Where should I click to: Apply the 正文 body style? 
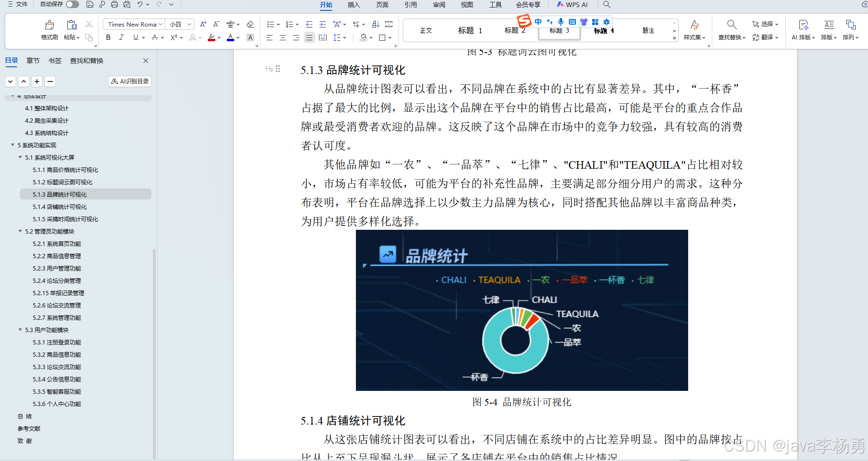click(x=426, y=30)
